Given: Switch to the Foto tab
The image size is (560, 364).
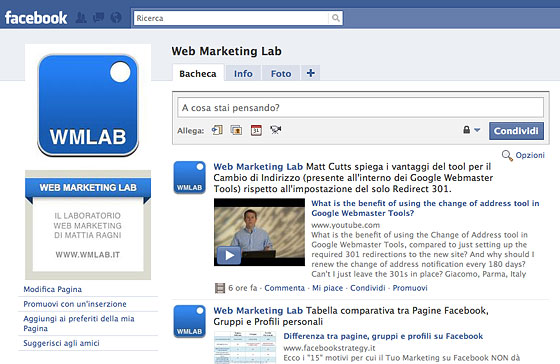Looking at the screenshot, I should (281, 74).
